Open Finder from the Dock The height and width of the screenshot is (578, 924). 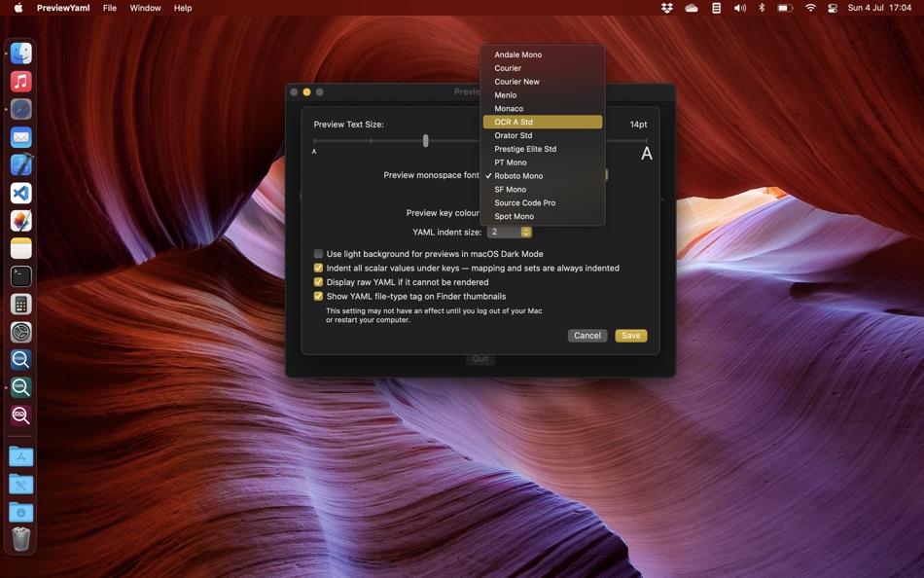(x=21, y=54)
